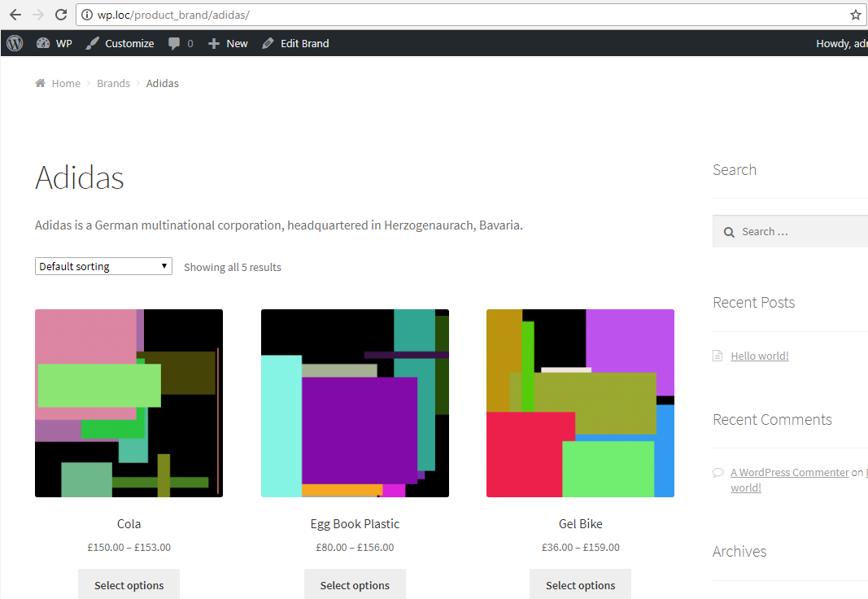This screenshot has width=868, height=599.
Task: Open A WordPress Commenter link
Action: coord(789,472)
